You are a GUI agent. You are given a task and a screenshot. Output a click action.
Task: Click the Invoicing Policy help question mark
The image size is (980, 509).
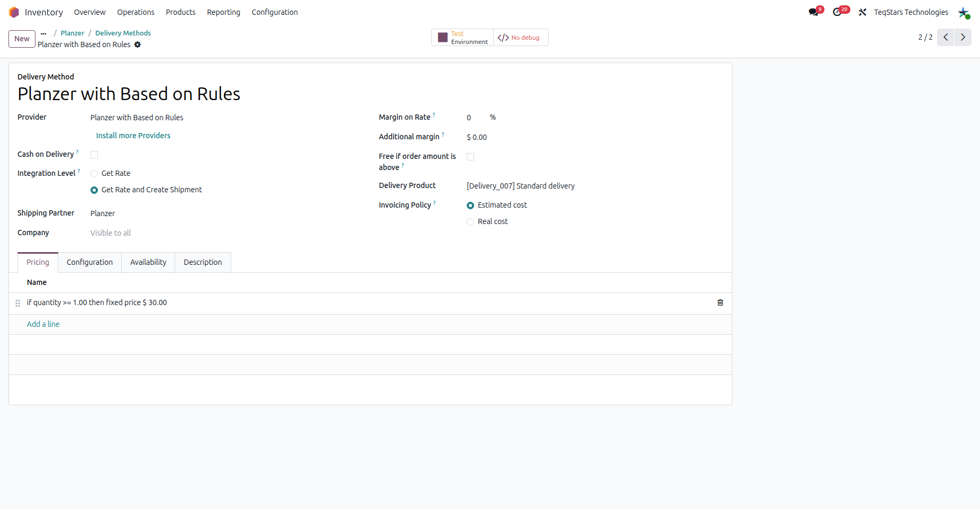click(434, 202)
